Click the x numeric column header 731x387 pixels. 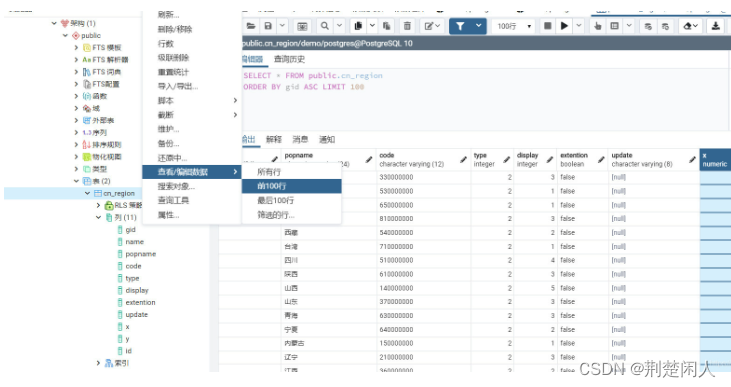(715, 160)
